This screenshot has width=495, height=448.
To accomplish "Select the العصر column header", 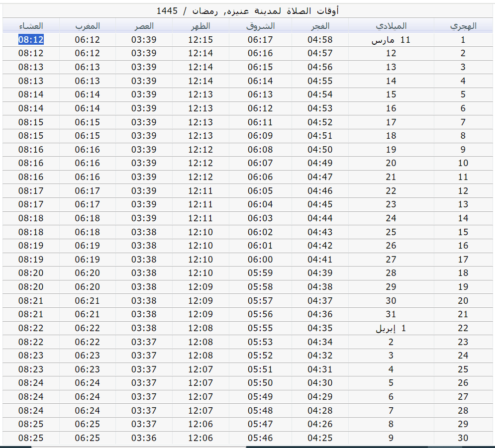I will 144,26.
